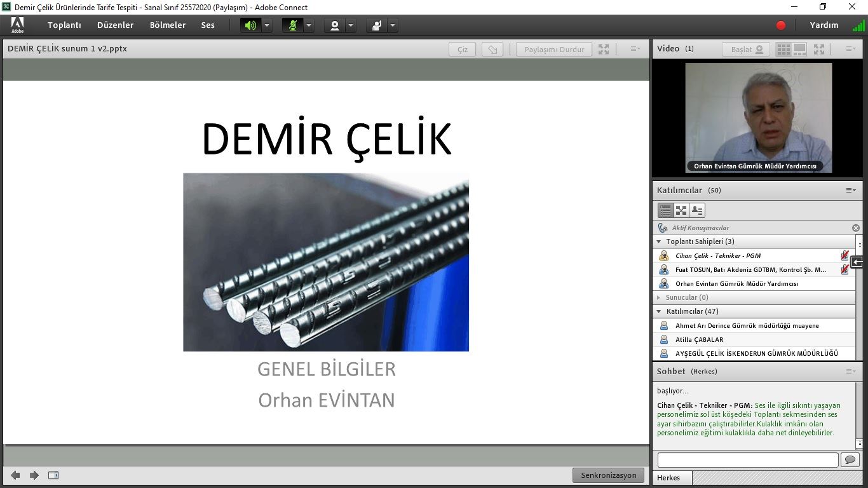The width and height of the screenshot is (868, 488).
Task: Open the Toplantı menu
Action: [64, 25]
